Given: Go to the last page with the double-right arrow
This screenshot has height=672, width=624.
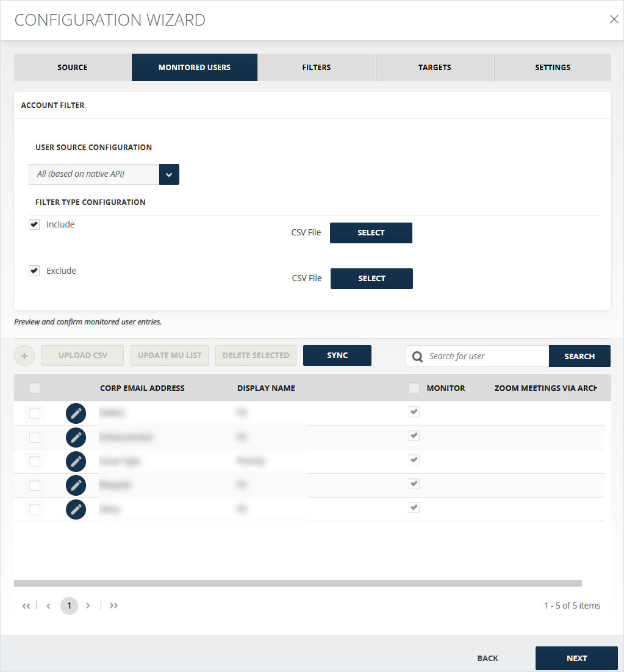Looking at the screenshot, I should pyautogui.click(x=113, y=606).
